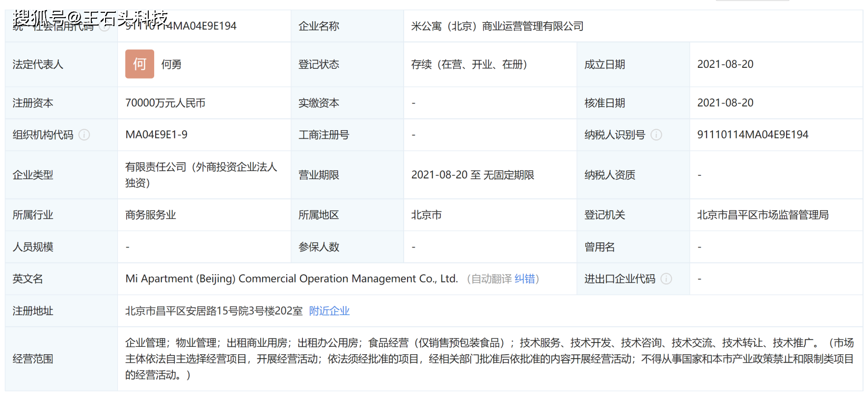Click the info icon beside 组织机构代码
Image resolution: width=868 pixels, height=397 pixels.
pos(84,135)
